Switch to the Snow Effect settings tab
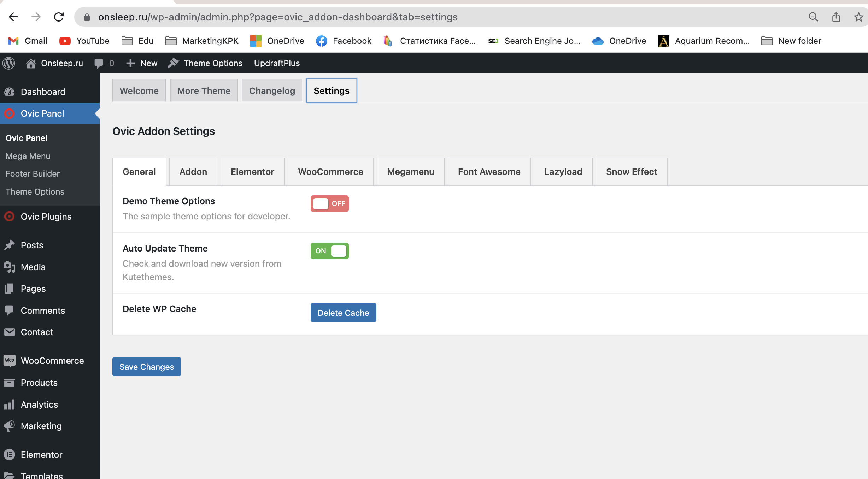Viewport: 868px width, 479px height. coord(632,172)
